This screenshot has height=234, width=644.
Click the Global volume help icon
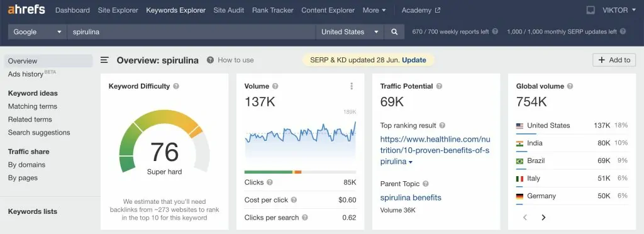[x=570, y=86]
